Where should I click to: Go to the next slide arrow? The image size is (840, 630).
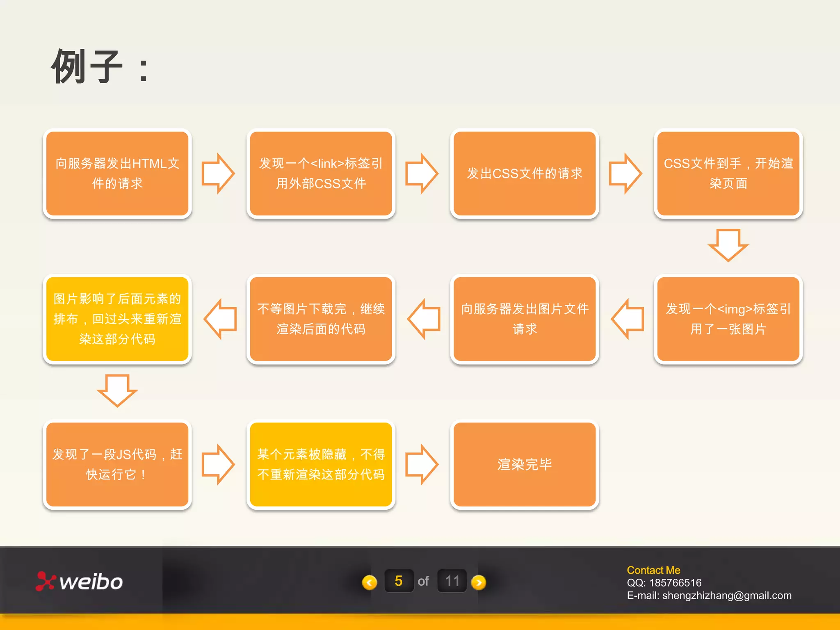click(479, 582)
